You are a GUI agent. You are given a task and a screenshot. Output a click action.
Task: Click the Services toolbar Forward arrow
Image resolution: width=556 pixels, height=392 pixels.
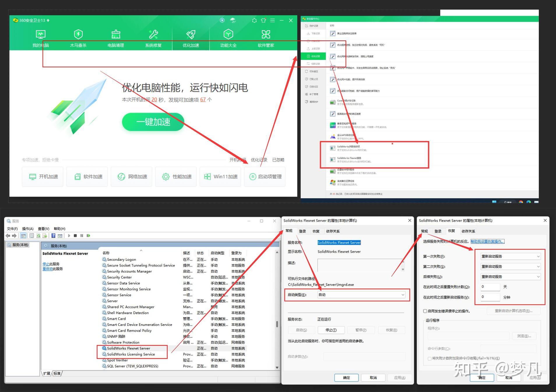coord(14,236)
